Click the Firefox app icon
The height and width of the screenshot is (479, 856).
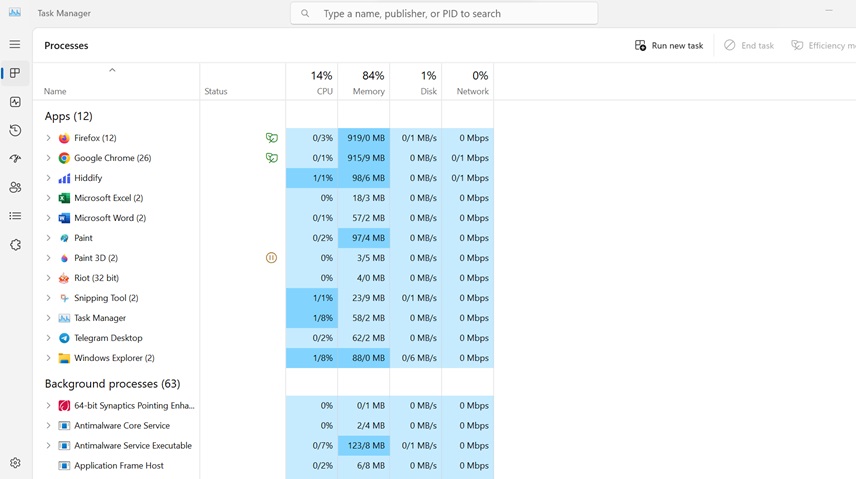tap(64, 138)
